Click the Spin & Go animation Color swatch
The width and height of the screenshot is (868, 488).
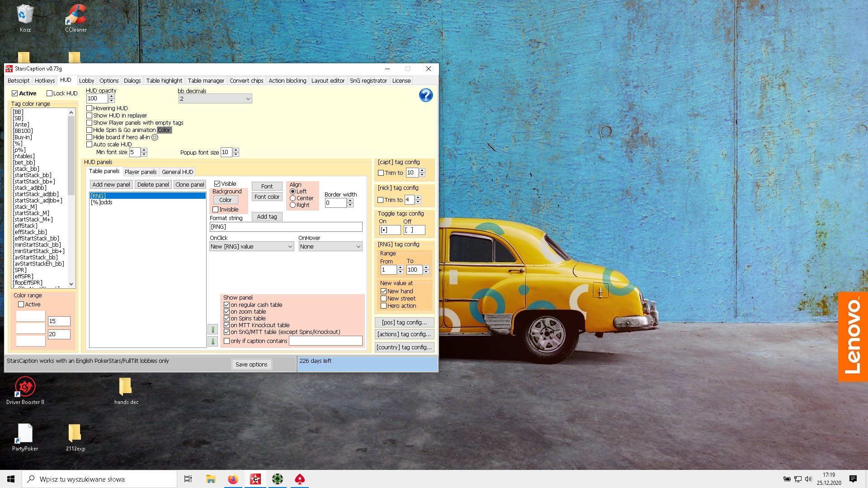pos(164,130)
